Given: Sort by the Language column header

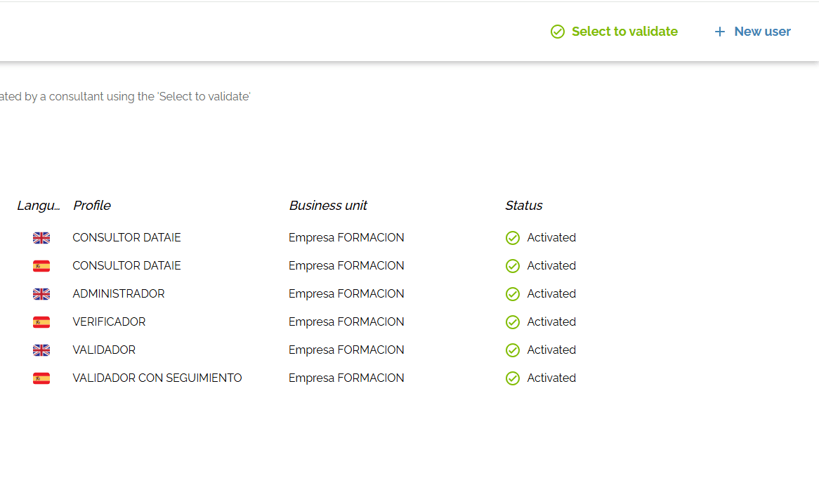Looking at the screenshot, I should click(x=38, y=206).
